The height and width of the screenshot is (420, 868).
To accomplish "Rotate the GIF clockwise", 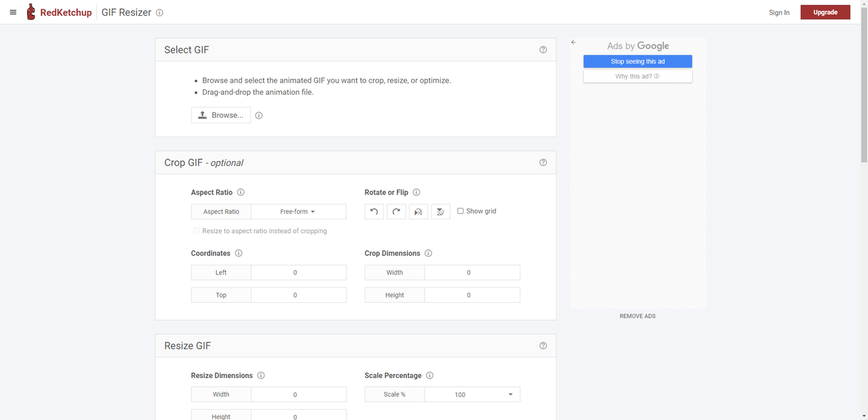I will [x=396, y=211].
